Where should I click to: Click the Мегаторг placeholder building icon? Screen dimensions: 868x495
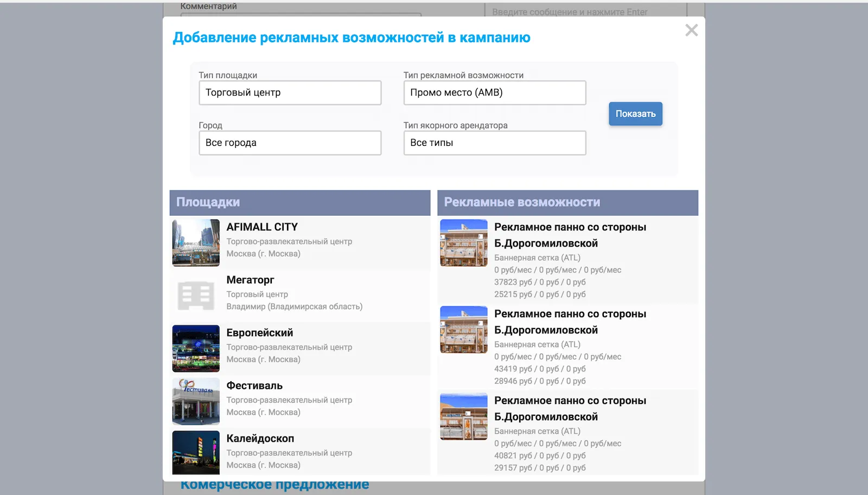(x=196, y=295)
